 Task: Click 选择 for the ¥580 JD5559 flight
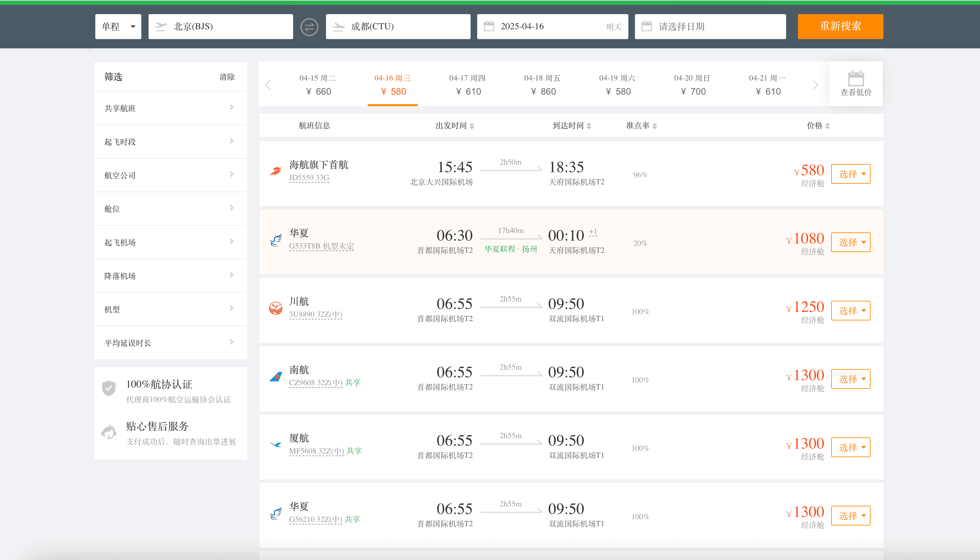click(x=851, y=174)
